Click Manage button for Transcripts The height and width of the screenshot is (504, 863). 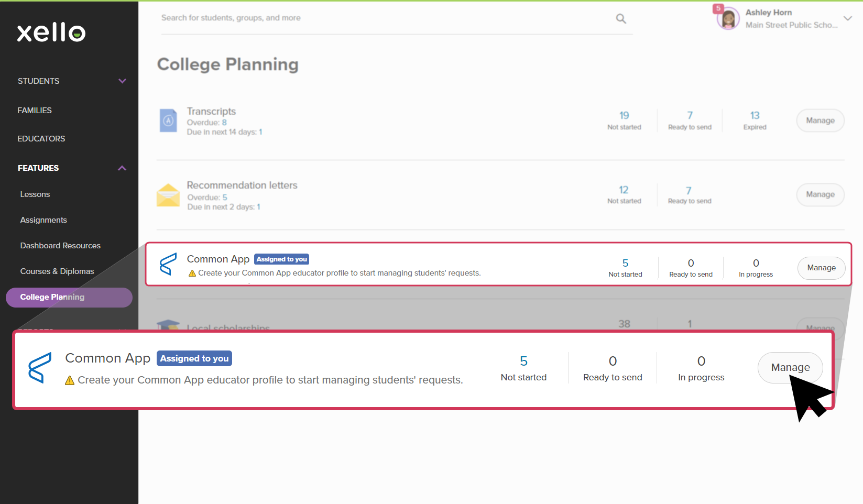(x=820, y=120)
